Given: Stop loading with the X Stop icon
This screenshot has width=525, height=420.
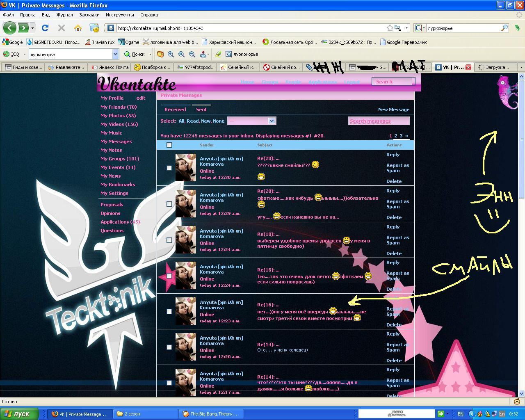Looking at the screenshot, I should coord(62,28).
